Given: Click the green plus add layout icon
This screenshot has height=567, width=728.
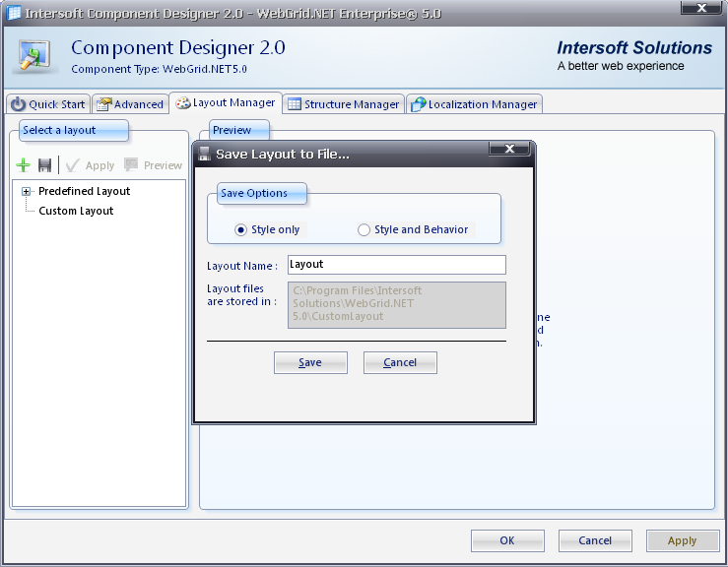Looking at the screenshot, I should tap(23, 165).
